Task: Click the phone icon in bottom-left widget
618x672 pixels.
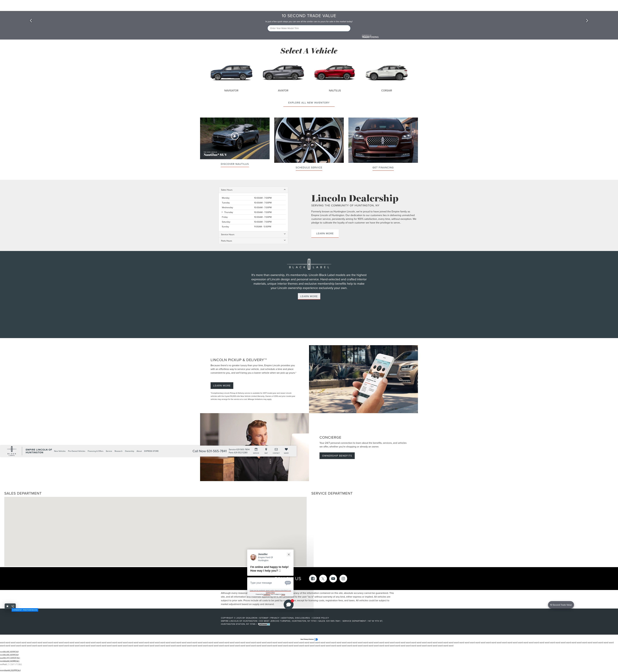Action: click(13, 606)
